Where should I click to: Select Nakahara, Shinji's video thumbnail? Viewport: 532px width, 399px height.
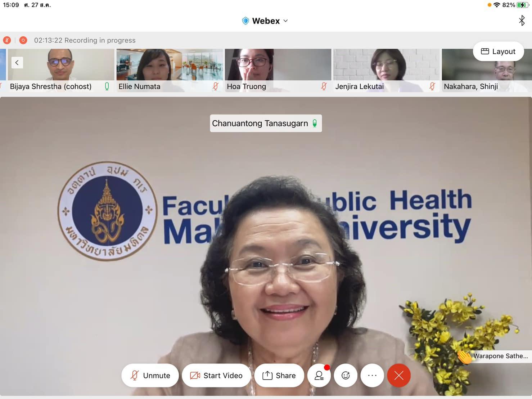click(x=487, y=70)
